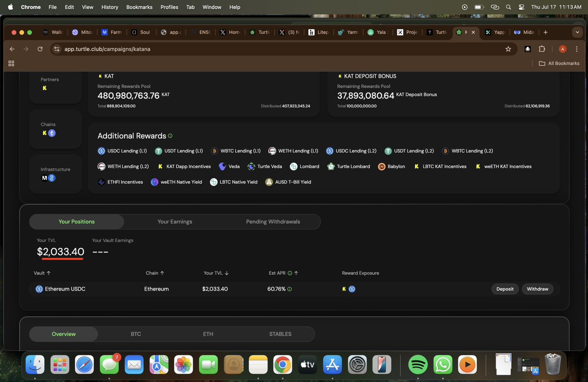
Task: Open the Chrome profile avatar
Action: point(562,49)
